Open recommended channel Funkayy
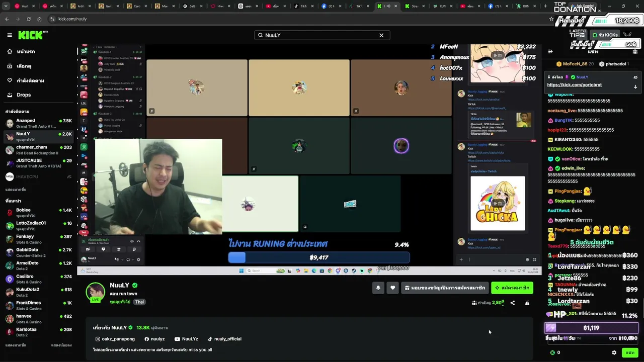The image size is (644, 362). (x=38, y=239)
